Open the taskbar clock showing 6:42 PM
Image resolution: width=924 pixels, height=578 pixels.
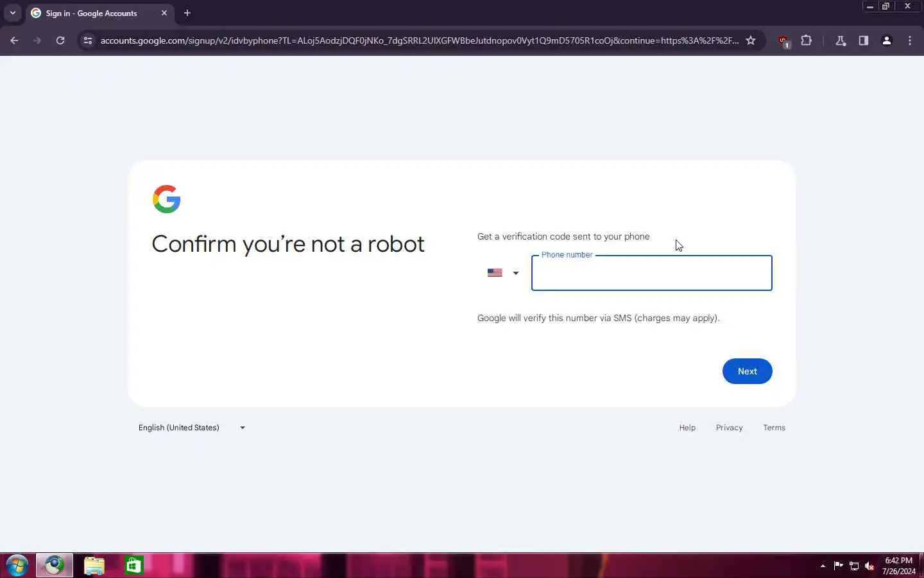(x=898, y=566)
